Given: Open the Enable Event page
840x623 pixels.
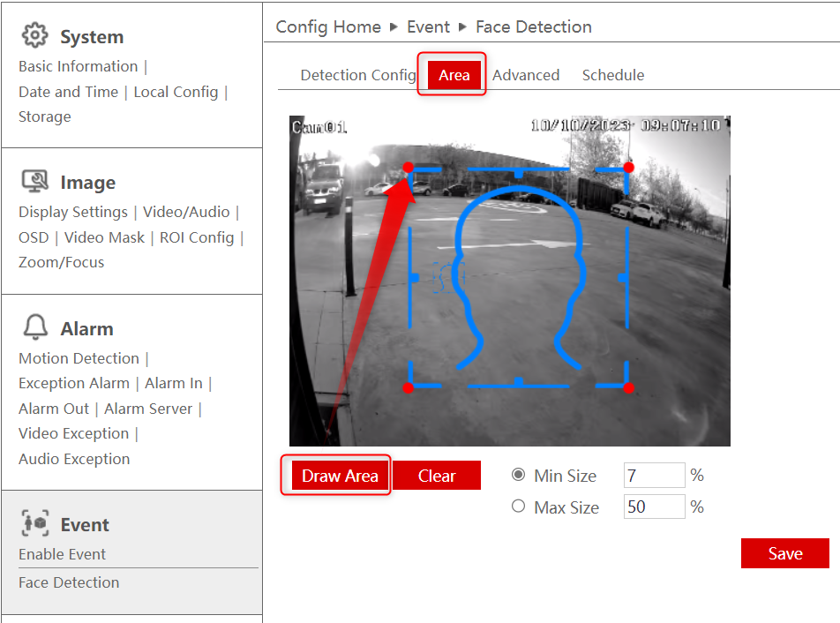Looking at the screenshot, I should (62, 554).
